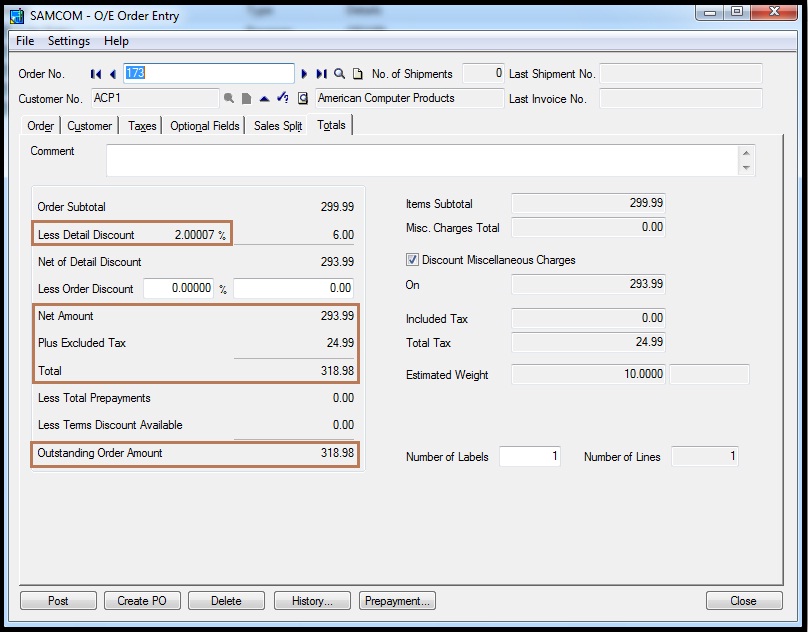The height and width of the screenshot is (632, 808).
Task: Click the SAMCOM application title icon
Action: [x=17, y=16]
